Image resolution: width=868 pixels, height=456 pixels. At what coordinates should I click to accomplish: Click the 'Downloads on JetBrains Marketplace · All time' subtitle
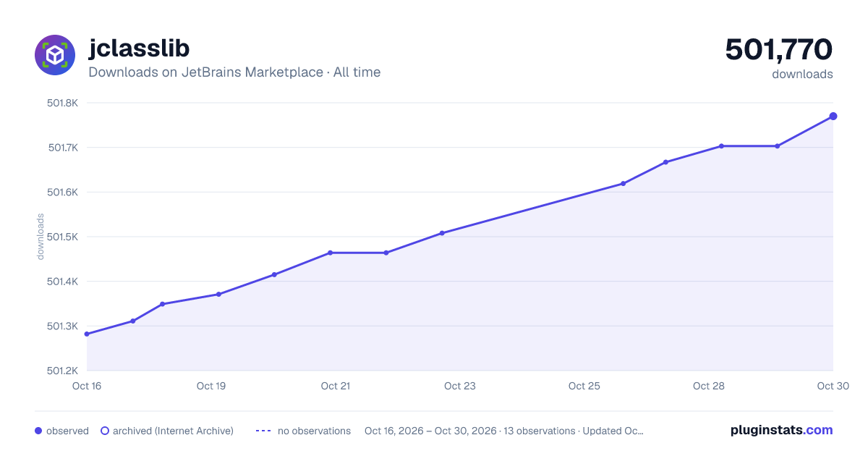point(234,72)
